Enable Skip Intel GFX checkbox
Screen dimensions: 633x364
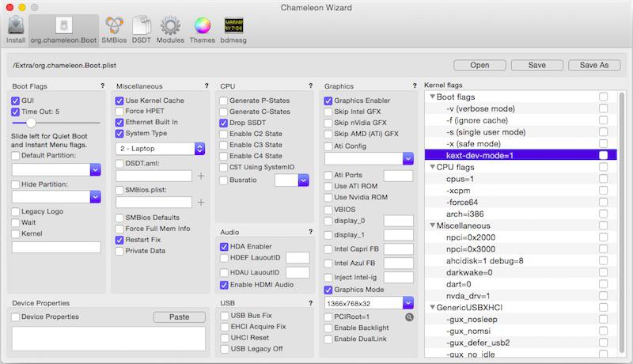[x=328, y=112]
